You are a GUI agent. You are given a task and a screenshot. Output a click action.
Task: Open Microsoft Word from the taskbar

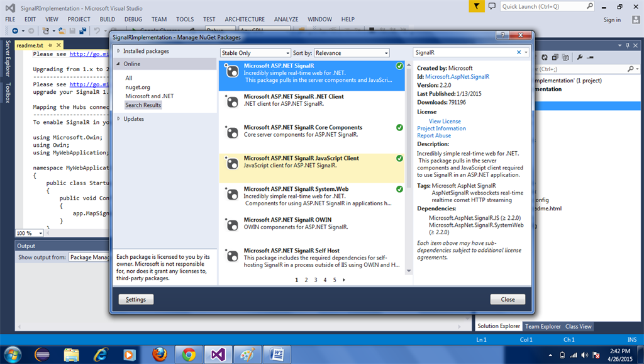coord(277,355)
